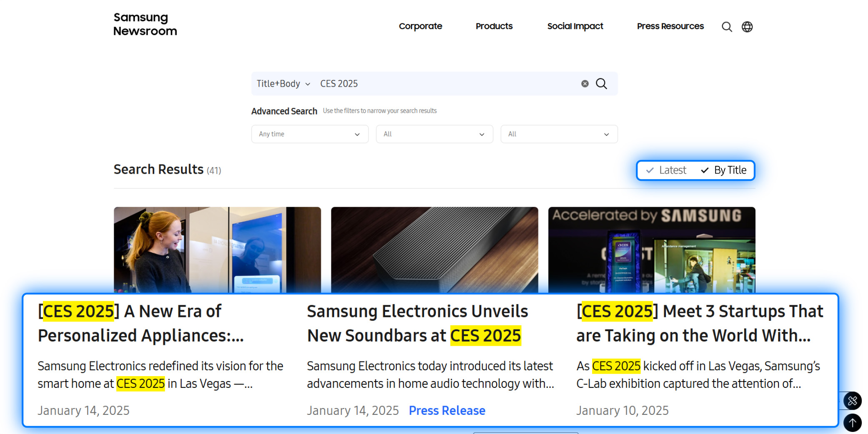Viewport: 868px width, 434px height.
Task: Open the Title+Body search scope dropdown
Action: [283, 83]
